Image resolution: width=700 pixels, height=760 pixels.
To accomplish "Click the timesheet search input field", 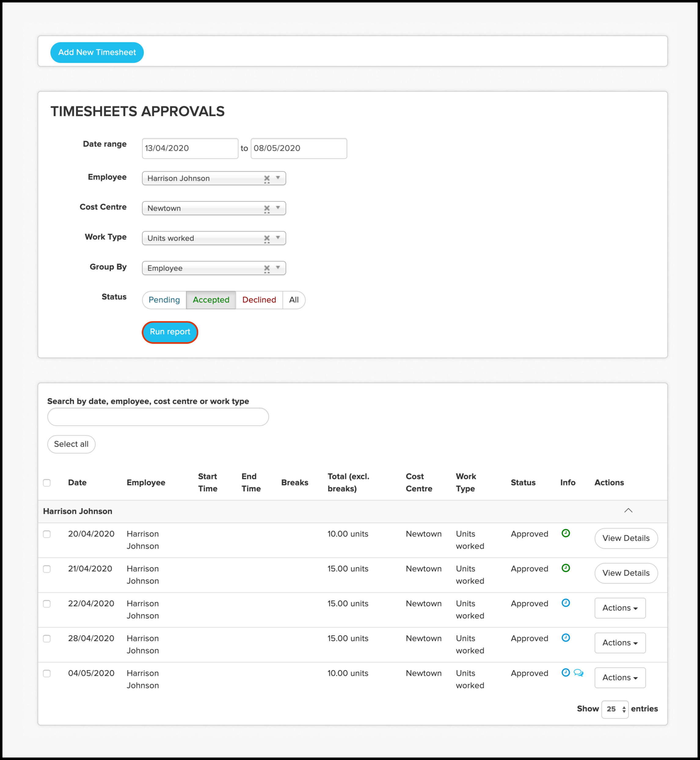I will click(x=158, y=417).
